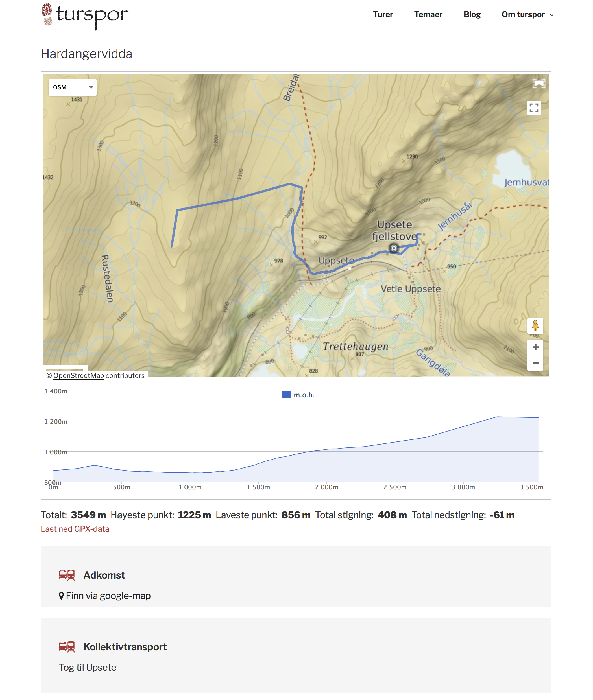Toggle the map icon in the top-right corner
593x700 pixels.
pyautogui.click(x=539, y=83)
